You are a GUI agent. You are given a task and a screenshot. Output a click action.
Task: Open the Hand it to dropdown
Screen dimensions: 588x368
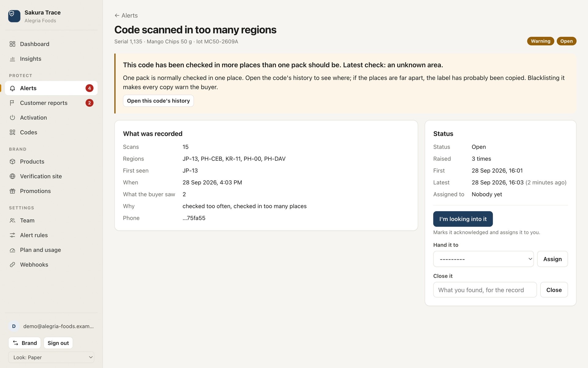coord(483,259)
